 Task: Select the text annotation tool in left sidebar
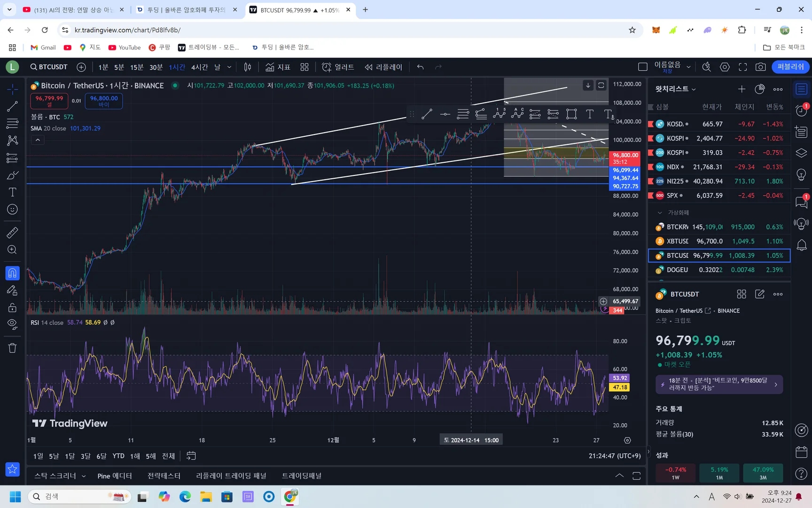[12, 192]
